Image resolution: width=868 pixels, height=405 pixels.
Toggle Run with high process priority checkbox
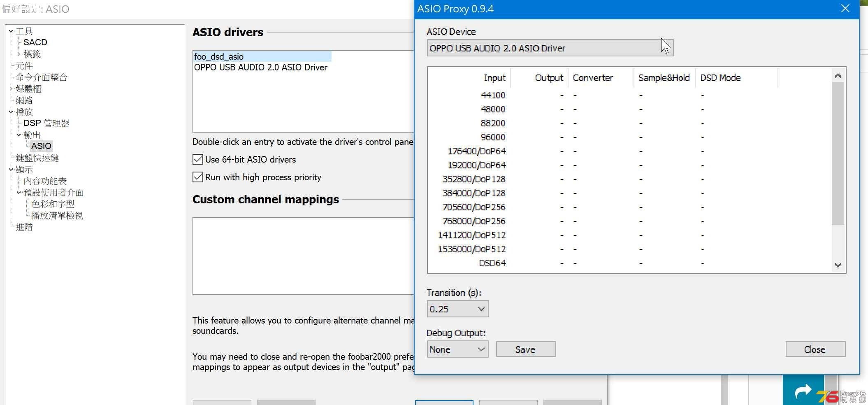click(198, 177)
